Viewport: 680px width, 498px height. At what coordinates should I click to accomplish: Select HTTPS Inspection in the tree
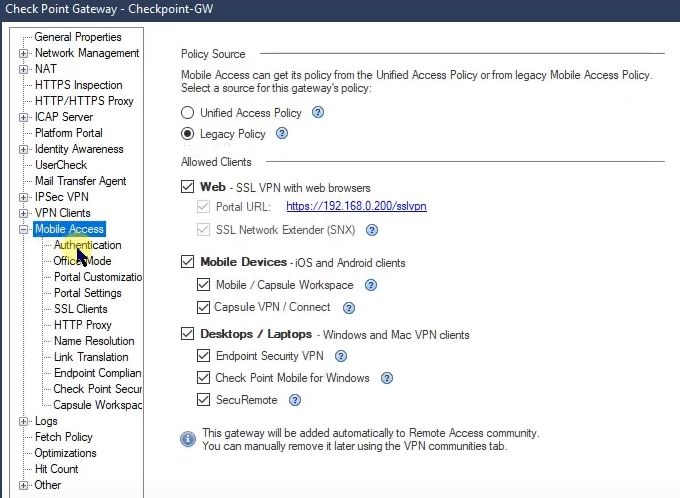coord(78,85)
